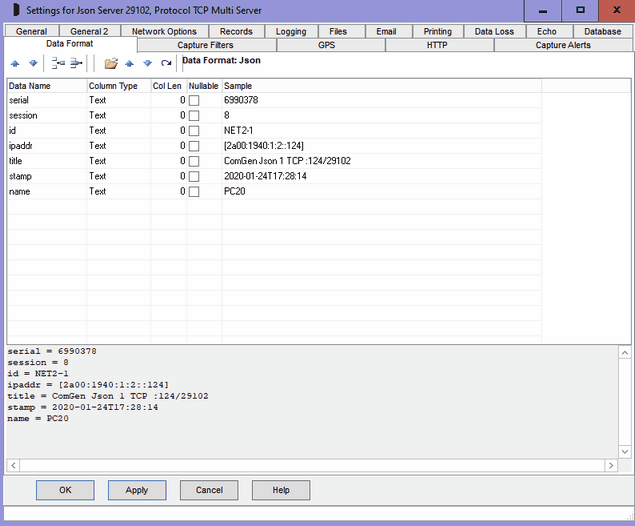635x526 pixels.
Task: Open the Database tab
Action: click(x=603, y=32)
